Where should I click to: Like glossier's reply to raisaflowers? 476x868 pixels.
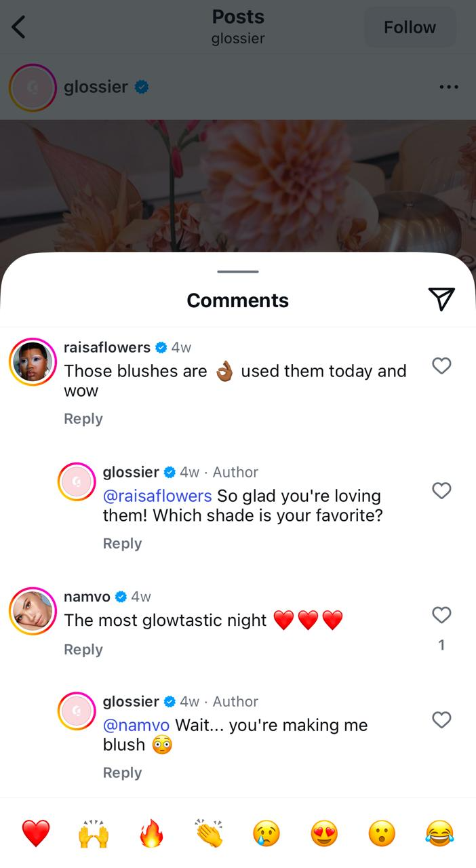pyautogui.click(x=441, y=490)
